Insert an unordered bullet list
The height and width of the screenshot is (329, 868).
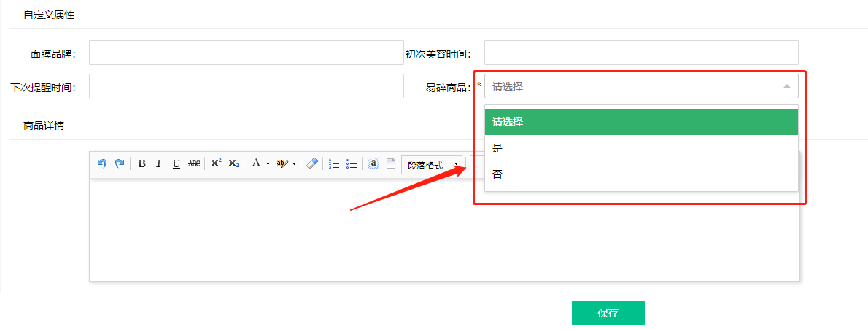pos(352,163)
